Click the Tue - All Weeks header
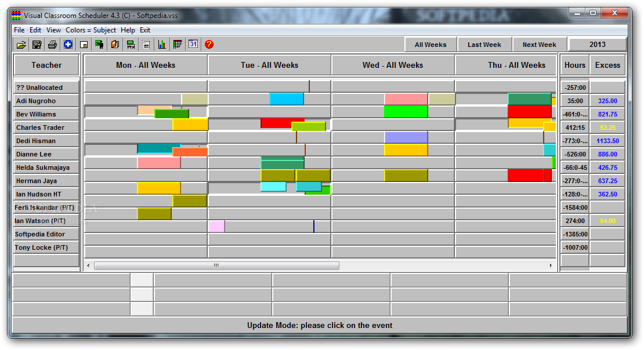The image size is (644, 350). (269, 65)
